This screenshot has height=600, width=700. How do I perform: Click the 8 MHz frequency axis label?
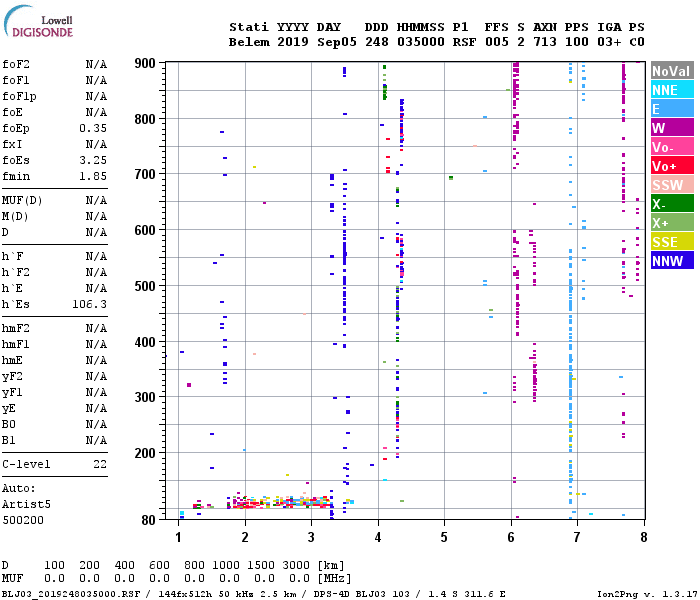pyautogui.click(x=644, y=537)
